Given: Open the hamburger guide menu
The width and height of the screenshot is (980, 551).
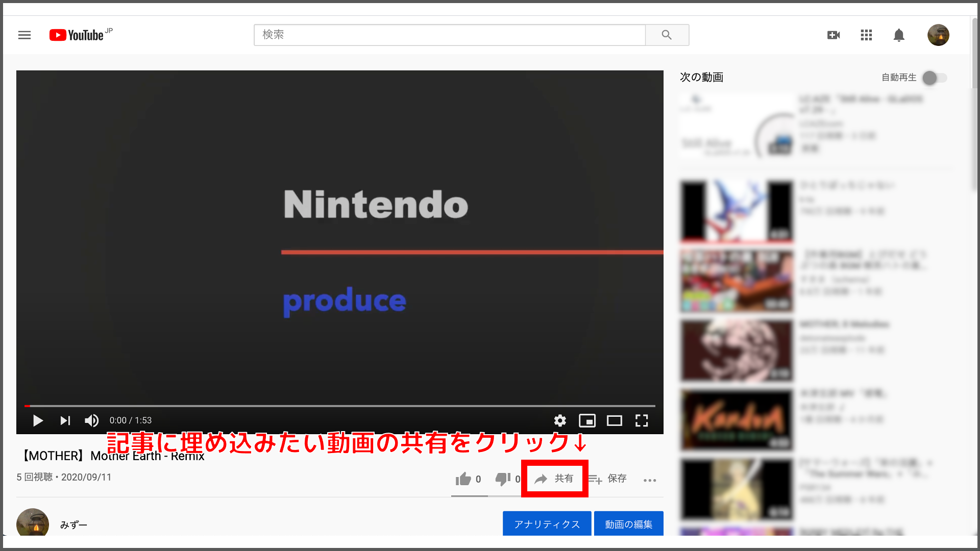Looking at the screenshot, I should pos(24,35).
